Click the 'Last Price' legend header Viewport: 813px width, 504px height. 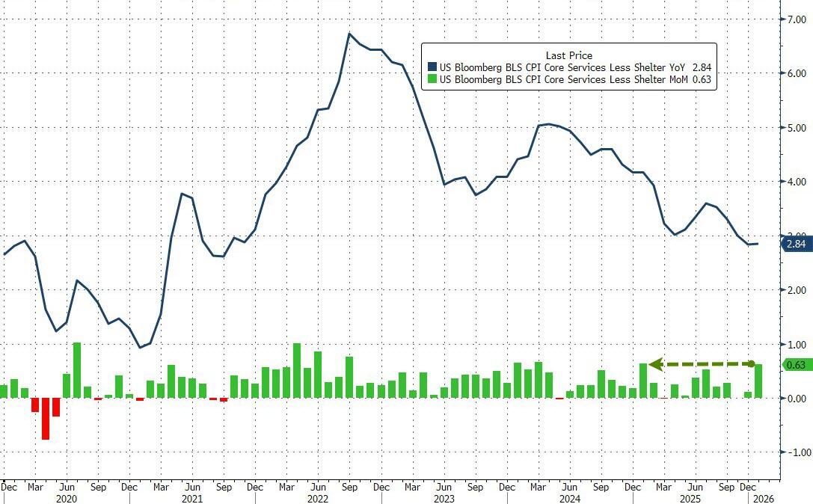tap(568, 55)
